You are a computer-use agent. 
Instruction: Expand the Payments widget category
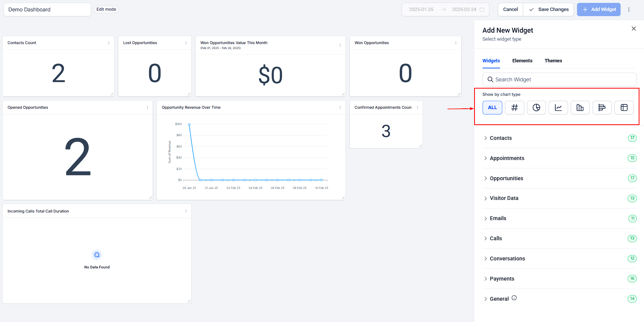502,279
